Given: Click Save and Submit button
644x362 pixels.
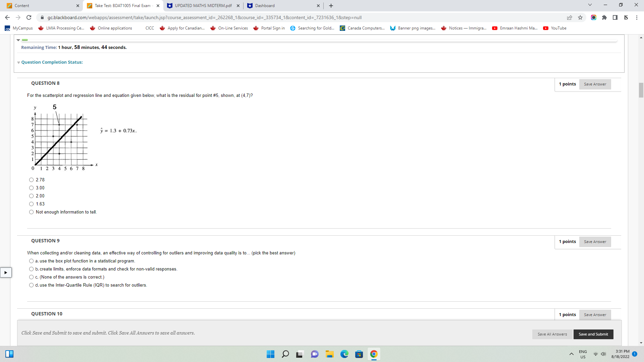Looking at the screenshot, I should point(593,334).
